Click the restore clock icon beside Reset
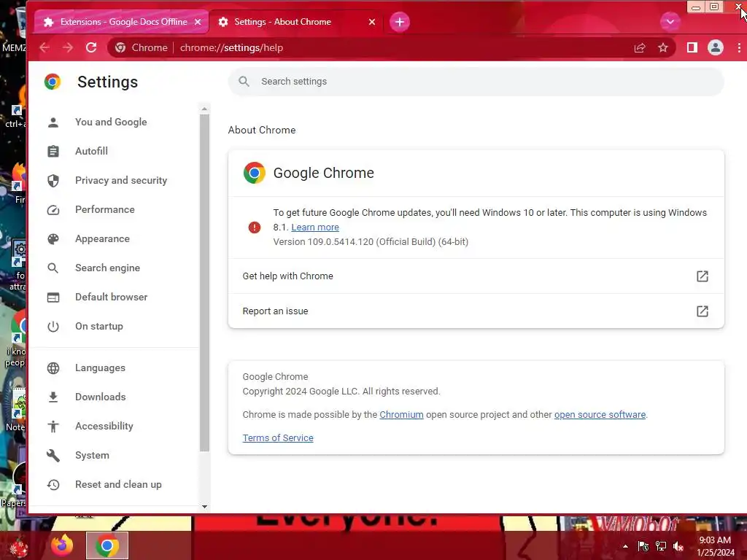 (x=53, y=485)
